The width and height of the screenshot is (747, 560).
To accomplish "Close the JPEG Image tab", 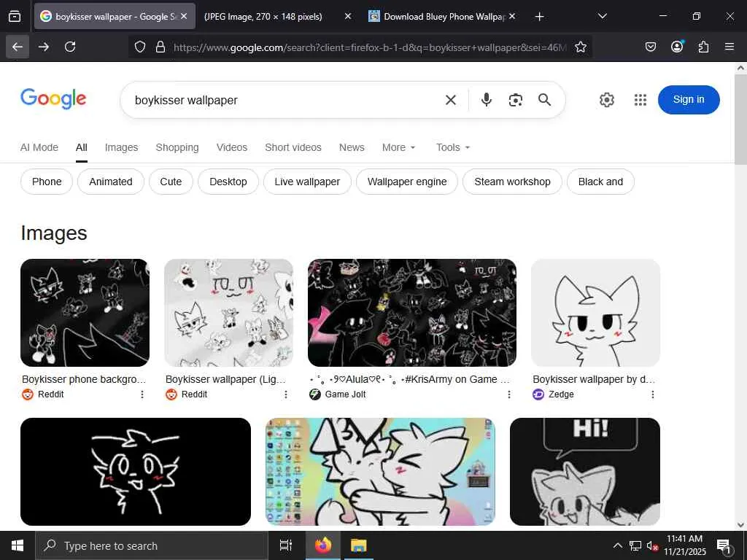I will [x=348, y=16].
